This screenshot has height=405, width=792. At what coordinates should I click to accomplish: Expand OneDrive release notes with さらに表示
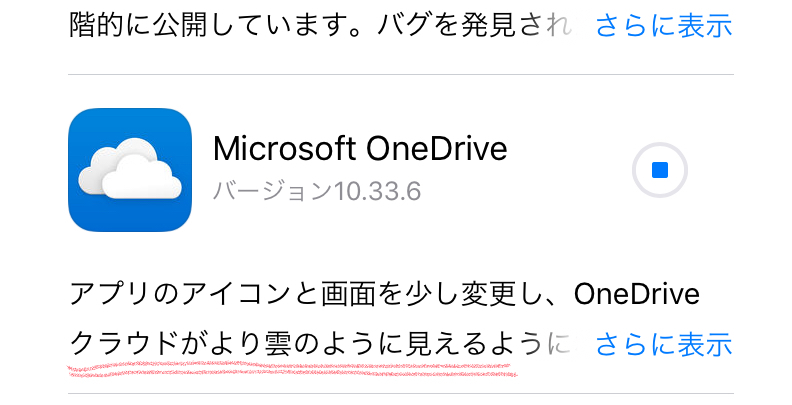coord(664,345)
